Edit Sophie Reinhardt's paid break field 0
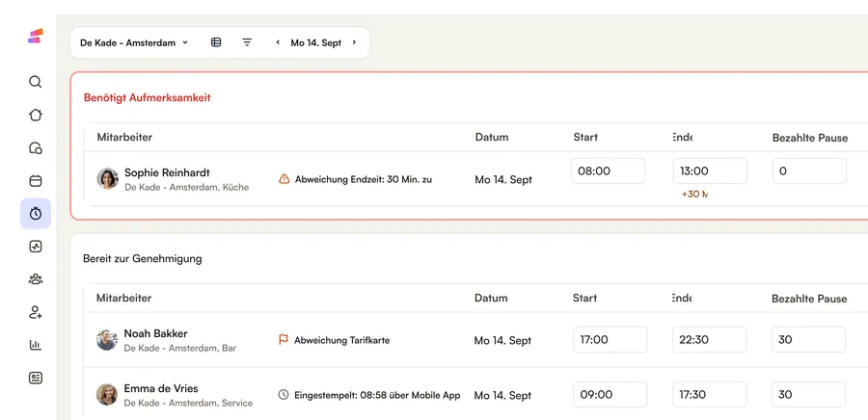Viewport: 868px width, 420px height. [x=809, y=171]
